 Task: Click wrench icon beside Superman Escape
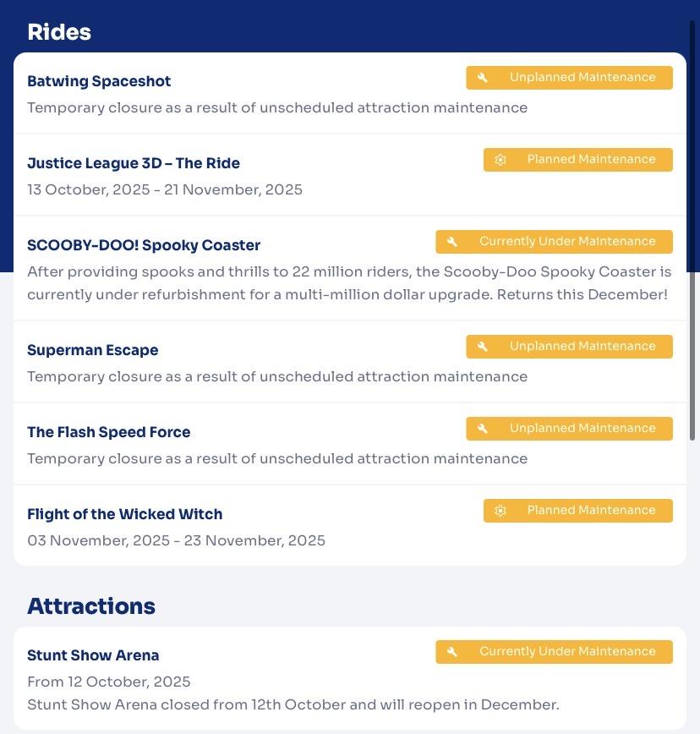483,347
